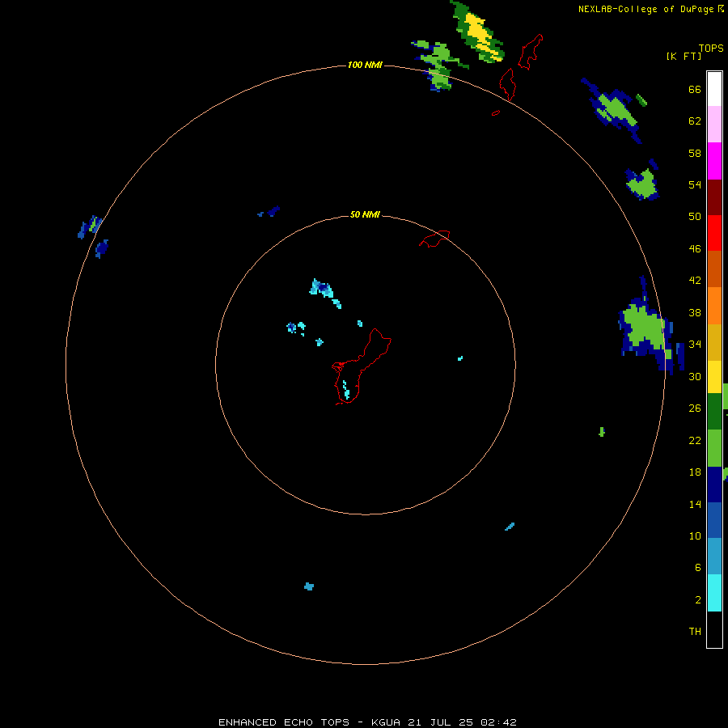Click the 54 value on the legend

pyautogui.click(x=695, y=184)
